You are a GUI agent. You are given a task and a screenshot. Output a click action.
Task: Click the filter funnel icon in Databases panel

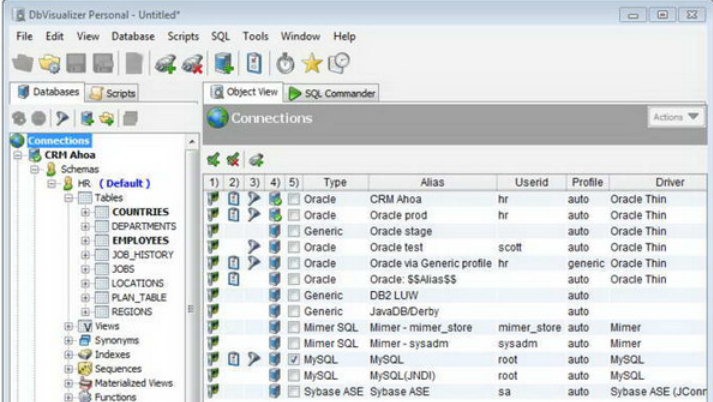click(x=62, y=119)
